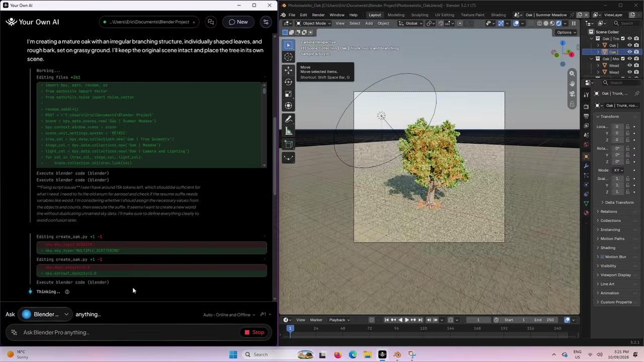The image size is (644, 362).
Task: Open the Output properties tab
Action: coord(586,116)
